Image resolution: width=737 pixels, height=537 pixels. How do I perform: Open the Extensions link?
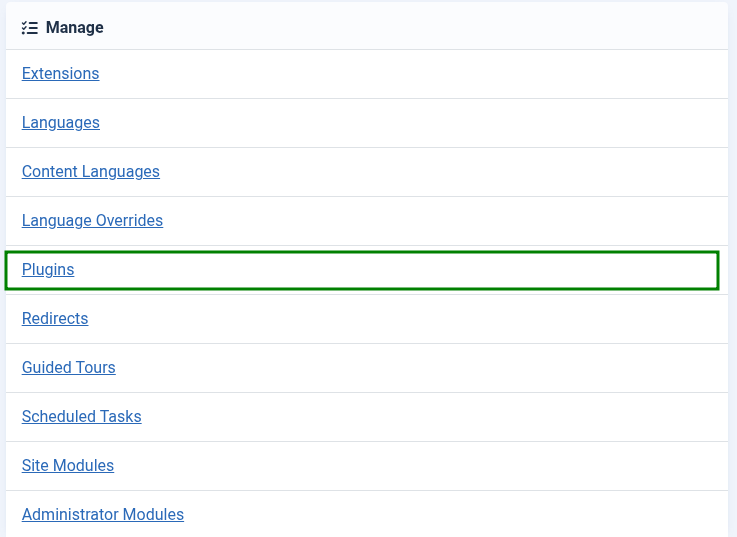[x=60, y=74]
